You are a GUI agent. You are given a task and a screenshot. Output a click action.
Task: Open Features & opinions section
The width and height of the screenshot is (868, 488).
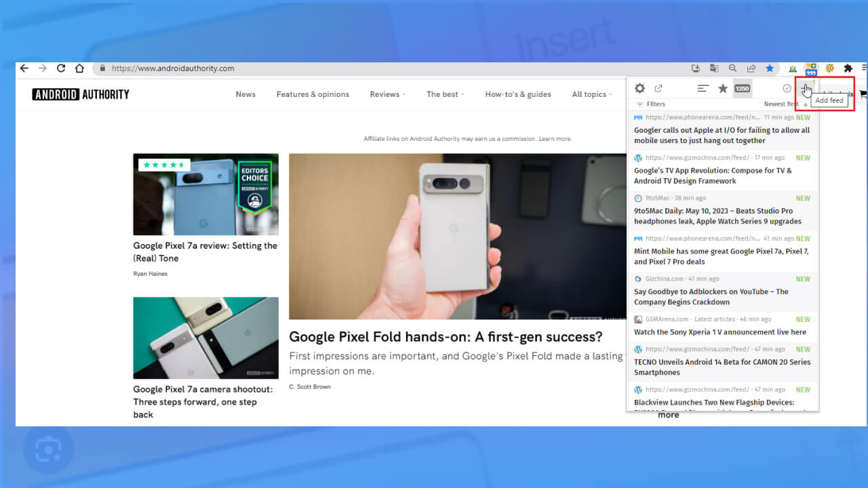(x=313, y=94)
